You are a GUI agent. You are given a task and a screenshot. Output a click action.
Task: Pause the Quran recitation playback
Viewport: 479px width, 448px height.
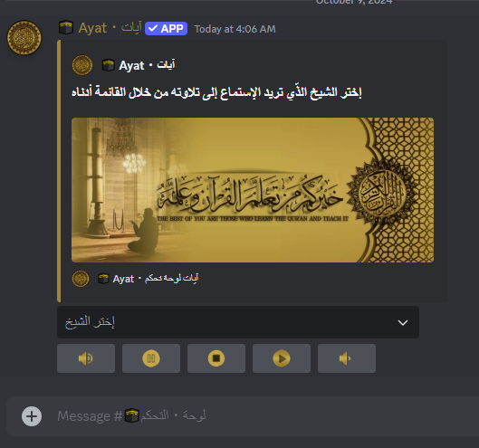(x=151, y=358)
